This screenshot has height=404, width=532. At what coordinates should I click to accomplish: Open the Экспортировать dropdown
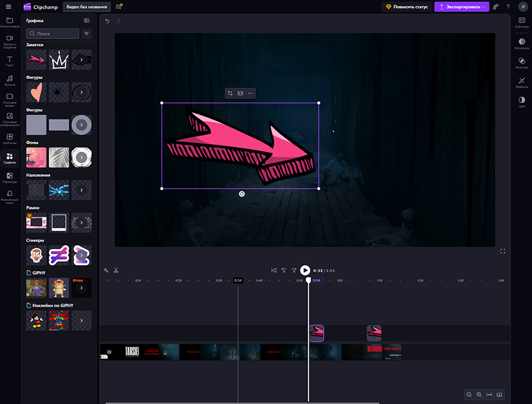(462, 7)
